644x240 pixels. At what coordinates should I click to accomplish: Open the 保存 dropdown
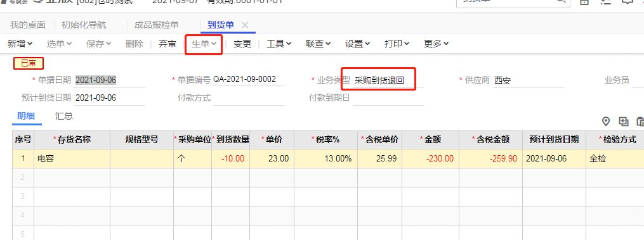pyautogui.click(x=98, y=44)
